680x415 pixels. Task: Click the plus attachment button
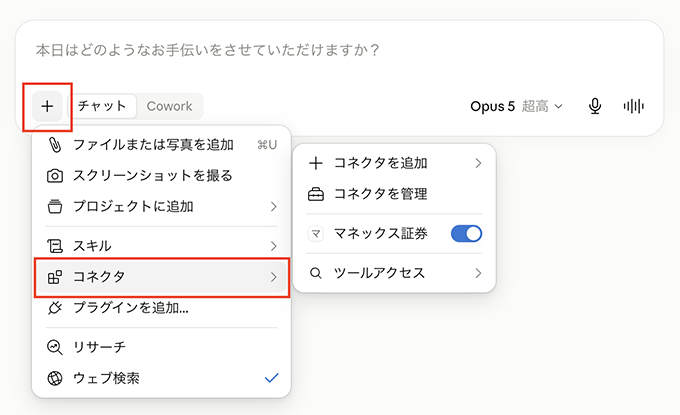point(47,106)
